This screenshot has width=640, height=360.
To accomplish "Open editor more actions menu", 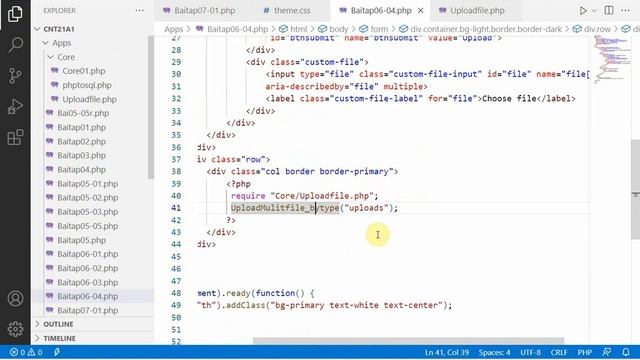I will (625, 11).
